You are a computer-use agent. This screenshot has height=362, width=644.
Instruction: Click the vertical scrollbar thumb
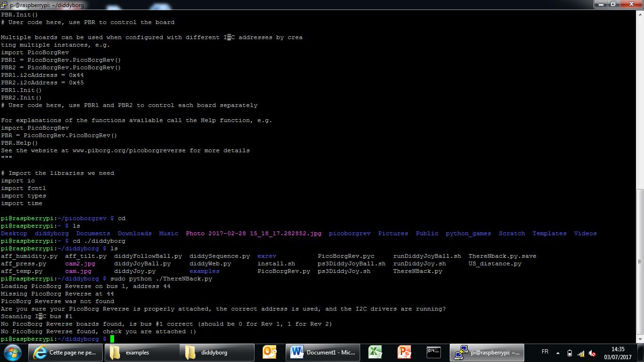(640, 262)
